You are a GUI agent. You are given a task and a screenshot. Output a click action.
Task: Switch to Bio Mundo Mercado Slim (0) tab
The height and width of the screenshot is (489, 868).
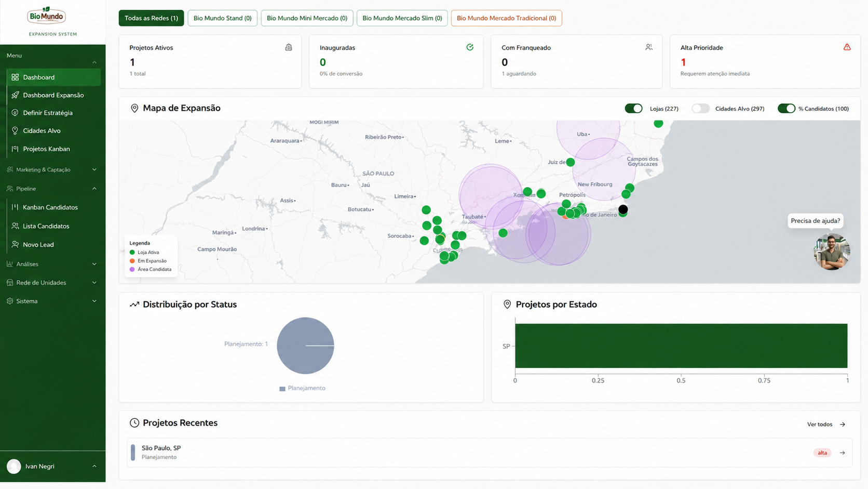pos(402,18)
